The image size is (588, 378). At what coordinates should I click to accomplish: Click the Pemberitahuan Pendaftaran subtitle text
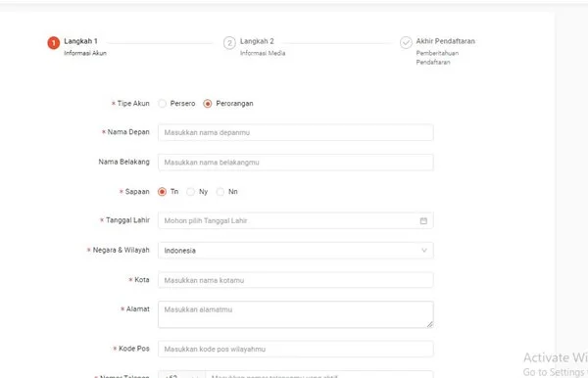437,58
